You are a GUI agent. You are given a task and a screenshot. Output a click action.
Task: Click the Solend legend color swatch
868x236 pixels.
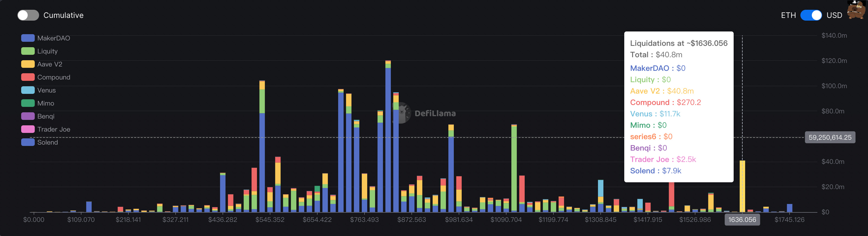(28, 142)
